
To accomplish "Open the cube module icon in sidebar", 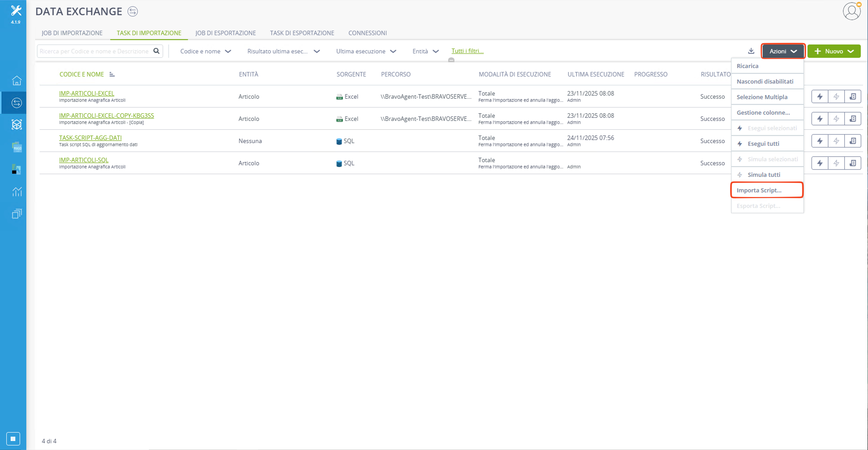I will coord(16,125).
